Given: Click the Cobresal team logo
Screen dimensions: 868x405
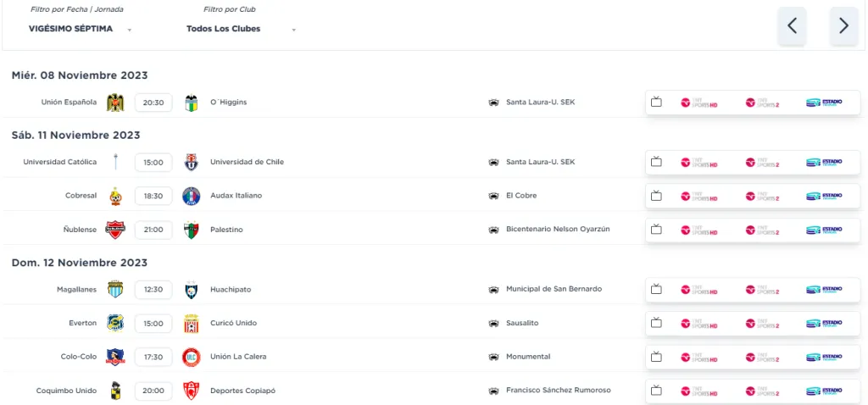Looking at the screenshot, I should (115, 196).
